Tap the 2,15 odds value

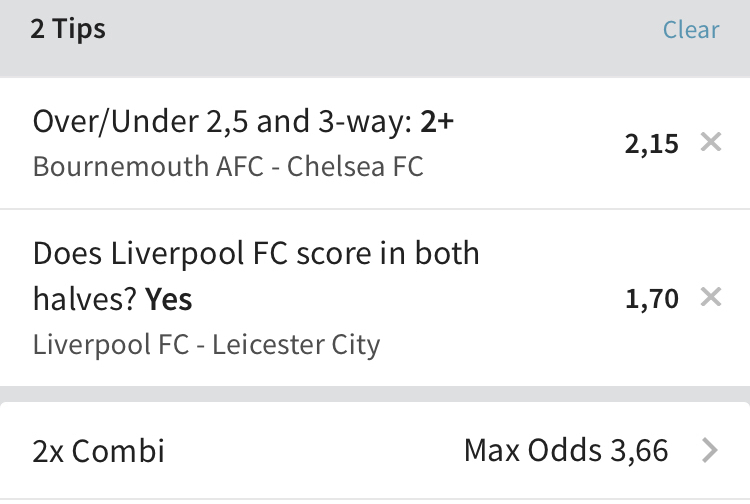(x=651, y=144)
